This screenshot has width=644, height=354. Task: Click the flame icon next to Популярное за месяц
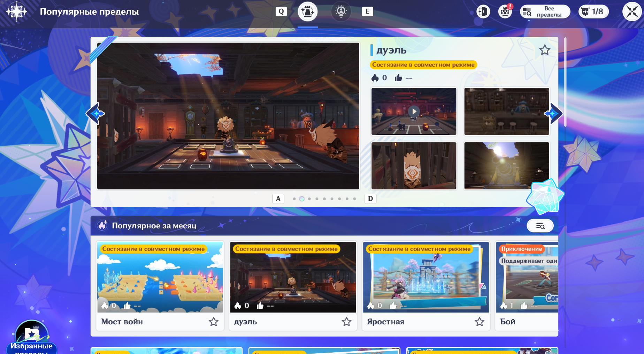[x=102, y=225]
